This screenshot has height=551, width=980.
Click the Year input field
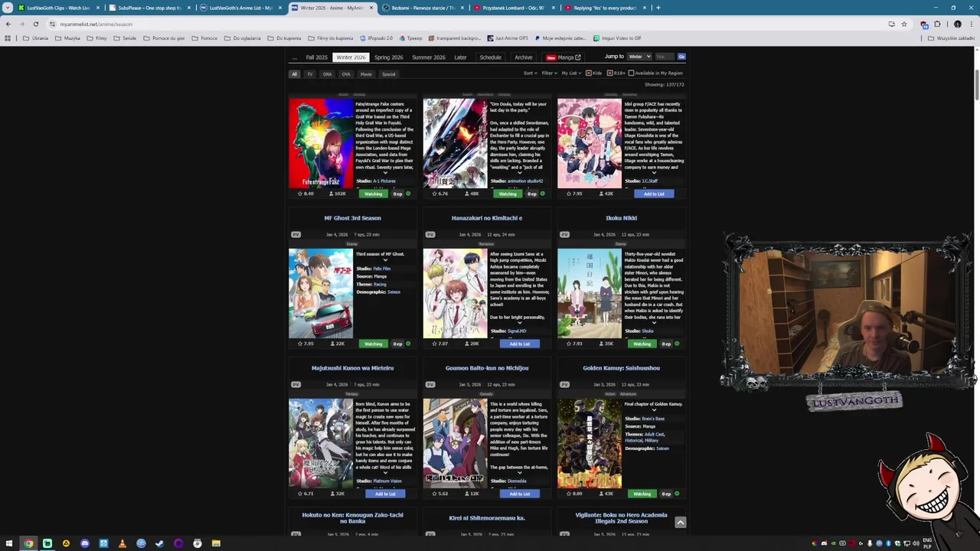[664, 57]
